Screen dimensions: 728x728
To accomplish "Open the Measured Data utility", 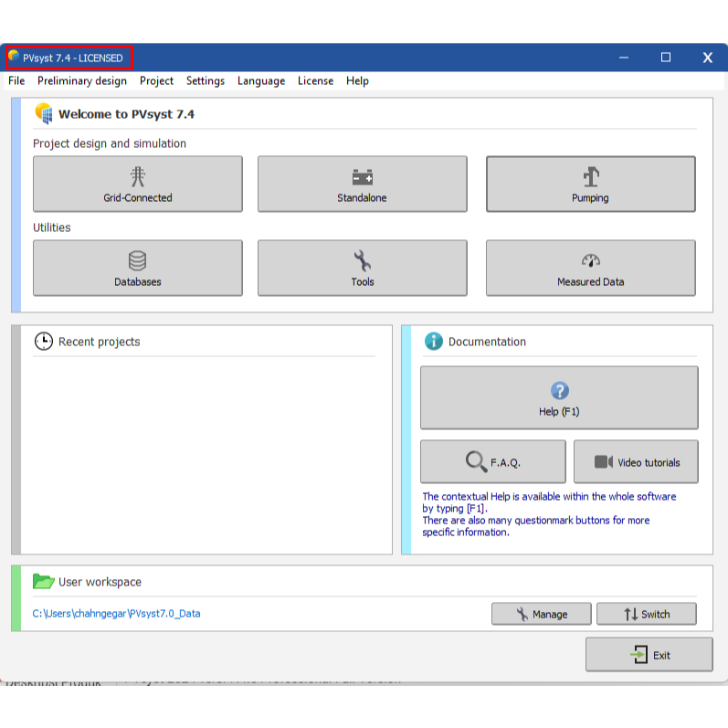I will point(590,269).
